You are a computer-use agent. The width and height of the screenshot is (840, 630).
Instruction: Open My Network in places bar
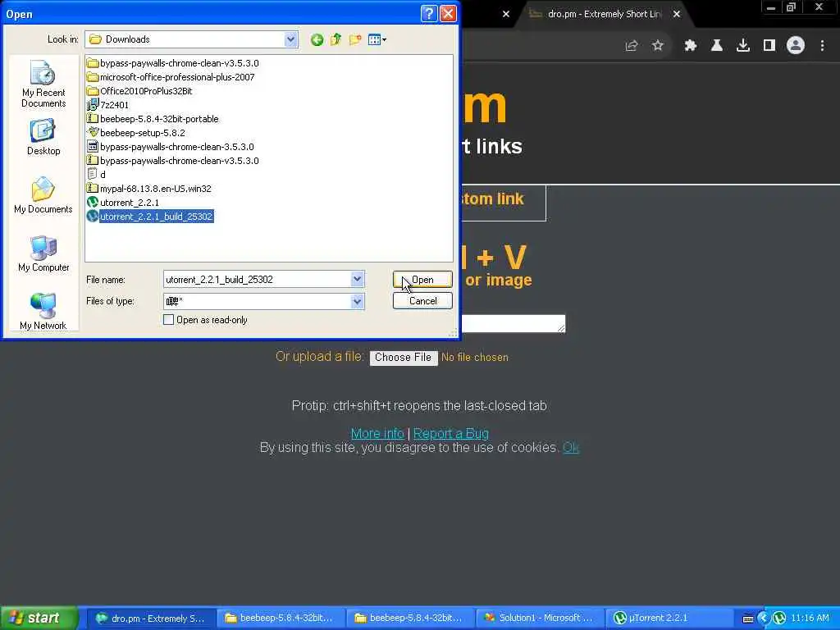[43, 312]
